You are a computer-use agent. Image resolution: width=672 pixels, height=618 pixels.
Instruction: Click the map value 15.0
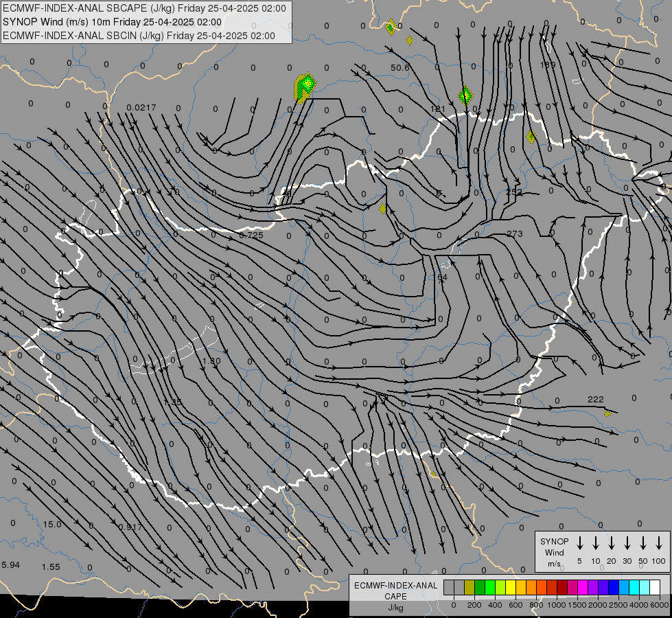(x=52, y=524)
